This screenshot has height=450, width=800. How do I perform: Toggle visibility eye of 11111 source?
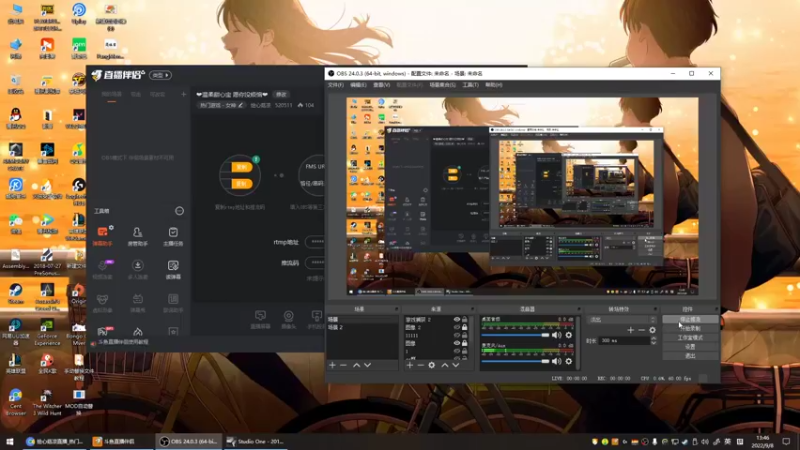(457, 336)
